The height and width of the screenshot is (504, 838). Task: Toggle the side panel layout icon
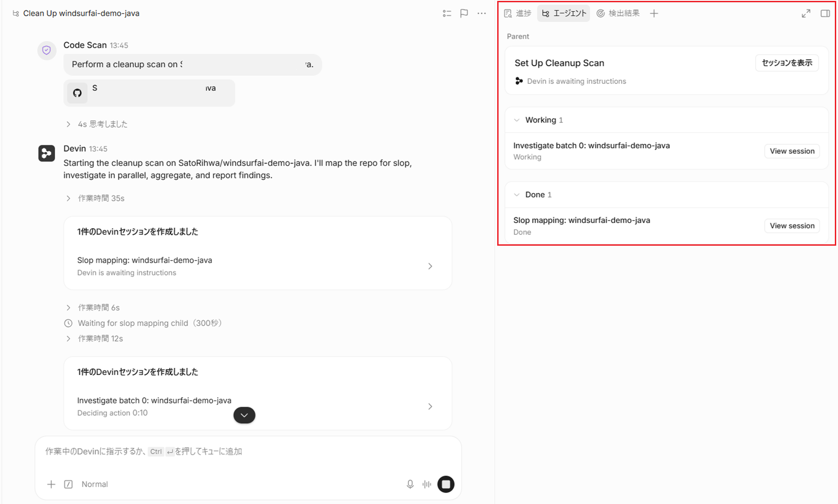tap(825, 14)
